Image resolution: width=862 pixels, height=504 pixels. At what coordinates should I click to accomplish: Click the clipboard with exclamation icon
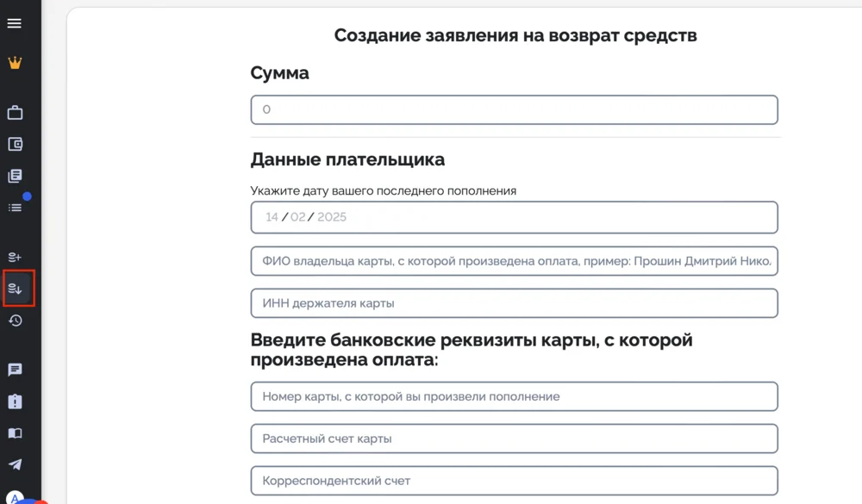pyautogui.click(x=16, y=401)
